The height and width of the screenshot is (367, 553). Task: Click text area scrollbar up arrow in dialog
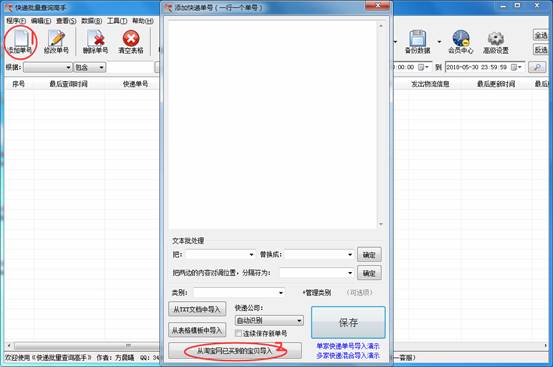(x=381, y=26)
